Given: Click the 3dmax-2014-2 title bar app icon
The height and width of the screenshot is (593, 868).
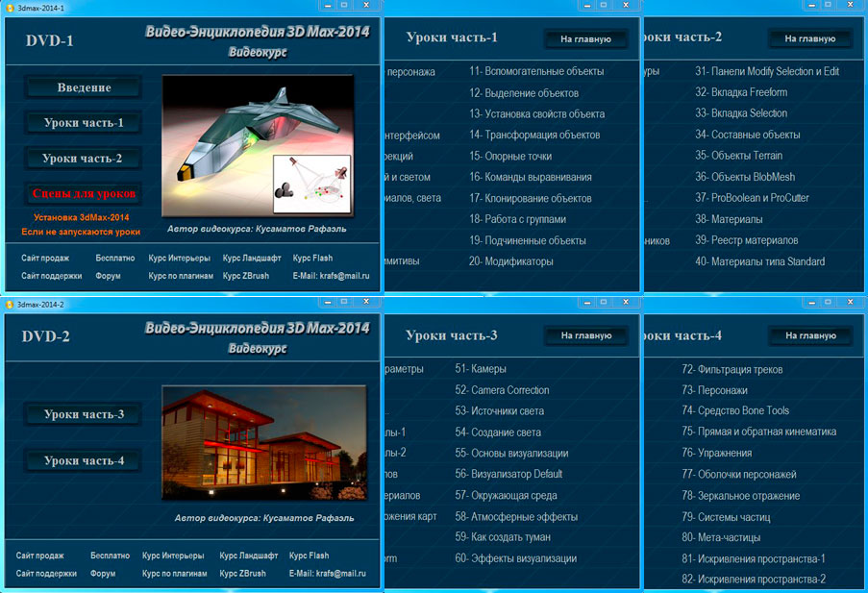Looking at the screenshot, I should pos(10,305).
